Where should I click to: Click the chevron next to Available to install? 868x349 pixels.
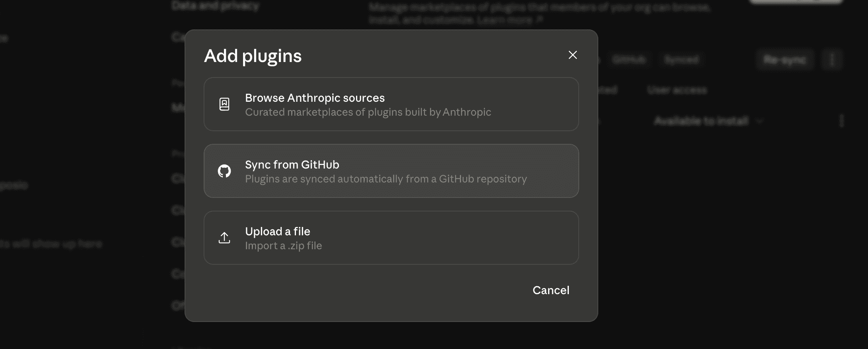tap(760, 121)
